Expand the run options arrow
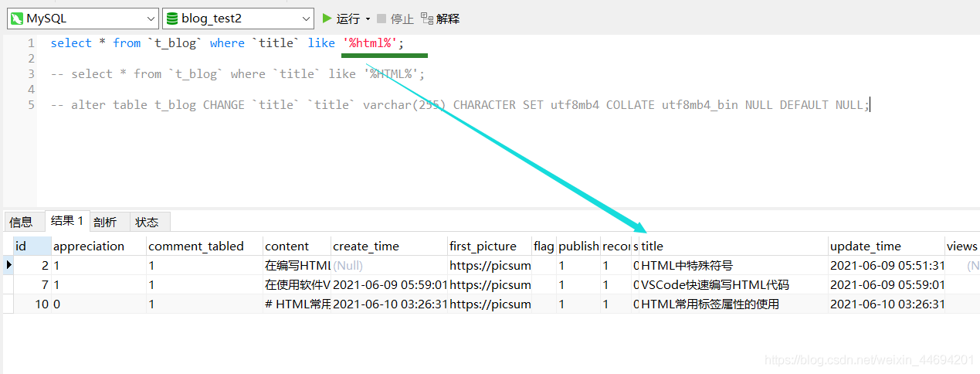Image resolution: width=980 pixels, height=374 pixels. click(x=368, y=19)
